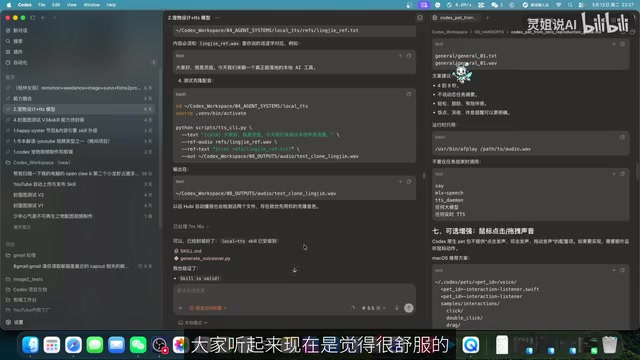This screenshot has width=640, height=360.
Task: Open the Help menu
Action: coord(111,5)
